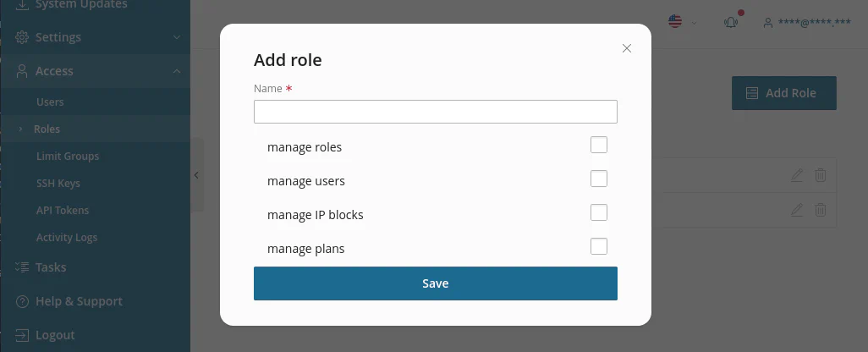The width and height of the screenshot is (868, 352).
Task: Click the Name input field
Action: click(435, 111)
